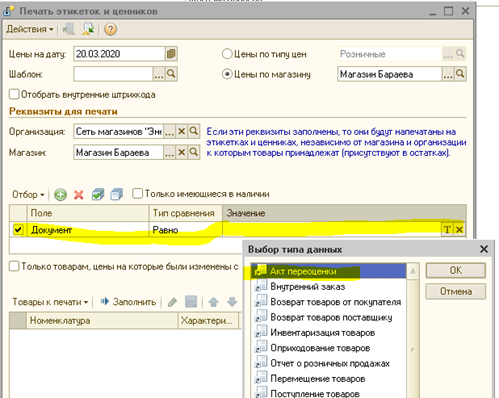
Task: Select Перемещение товаров data type
Action: [329, 379]
